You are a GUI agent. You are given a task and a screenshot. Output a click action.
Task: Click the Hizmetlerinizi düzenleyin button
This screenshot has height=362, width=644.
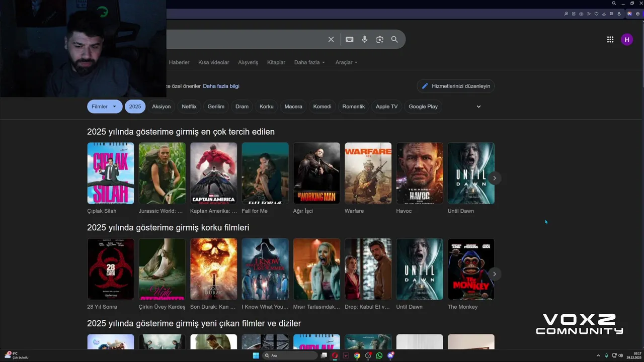tap(456, 86)
